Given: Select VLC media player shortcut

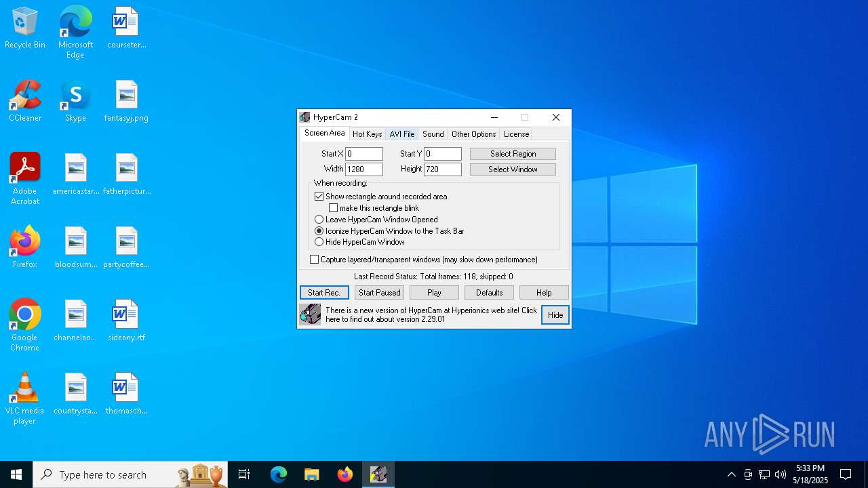Looking at the screenshot, I should point(25,399).
